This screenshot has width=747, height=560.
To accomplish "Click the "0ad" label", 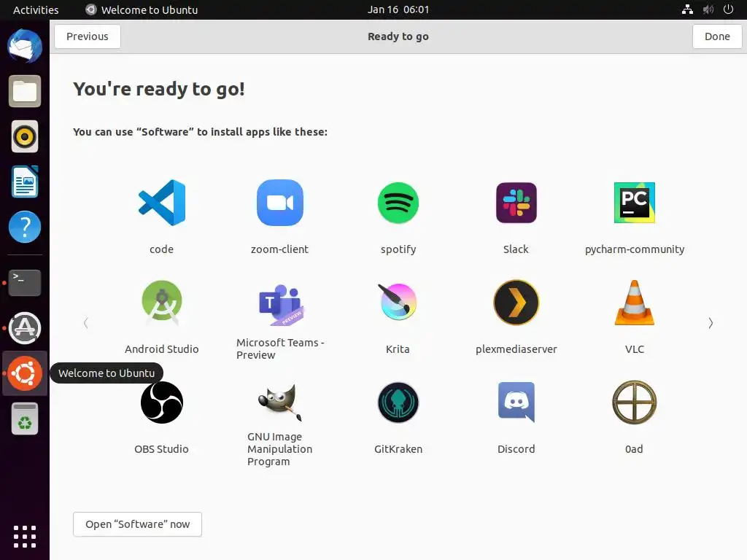I will tap(634, 449).
